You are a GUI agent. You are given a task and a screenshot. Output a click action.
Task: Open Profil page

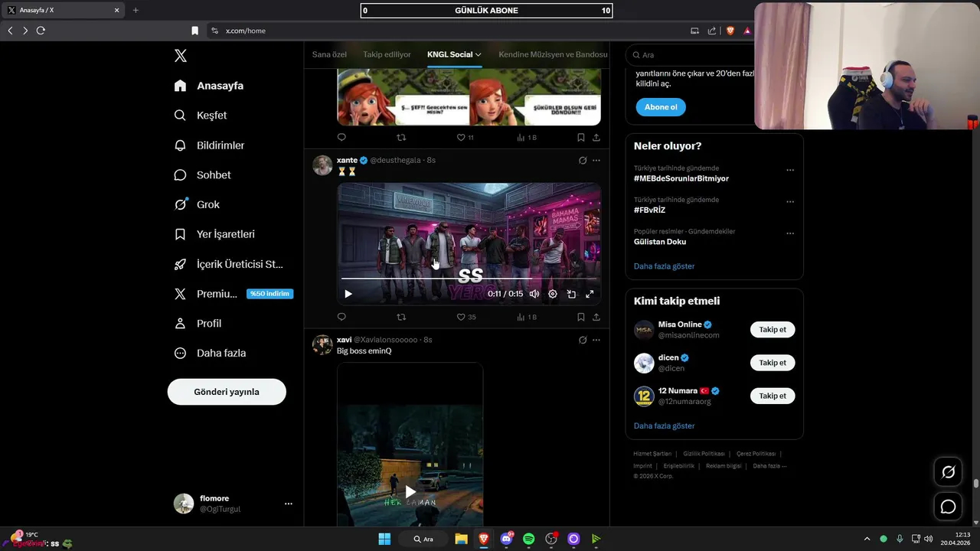tap(198, 324)
